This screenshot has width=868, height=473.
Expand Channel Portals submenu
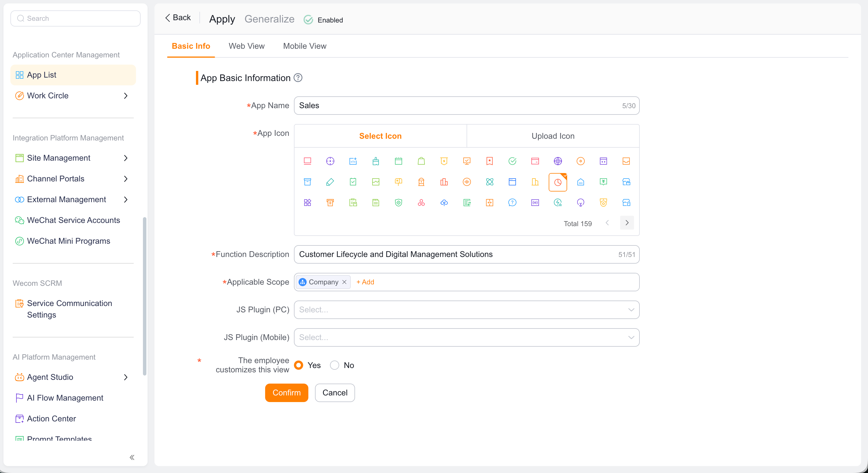click(x=125, y=179)
